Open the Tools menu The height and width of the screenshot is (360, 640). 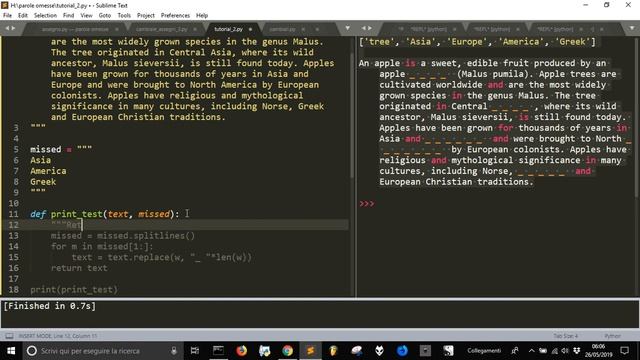pyautogui.click(x=124, y=16)
